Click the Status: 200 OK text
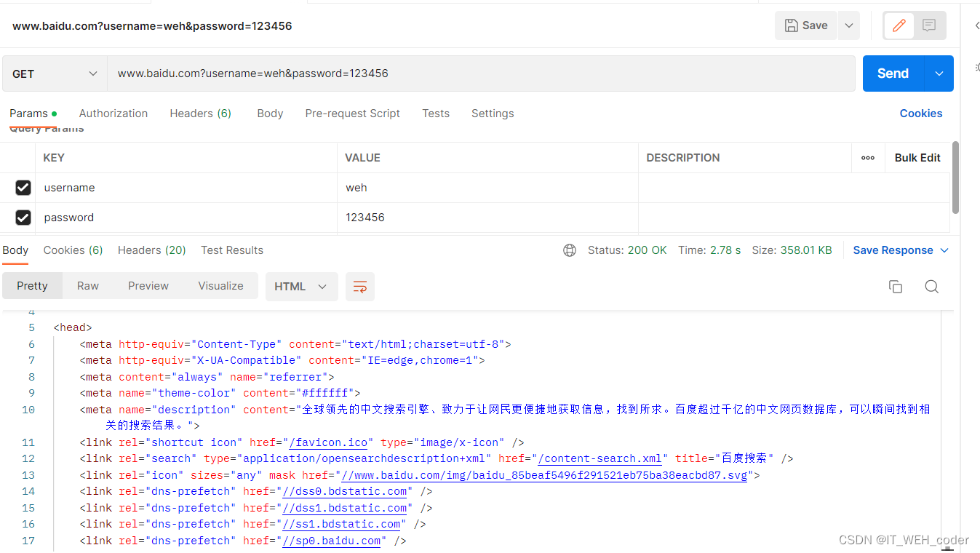 click(627, 250)
